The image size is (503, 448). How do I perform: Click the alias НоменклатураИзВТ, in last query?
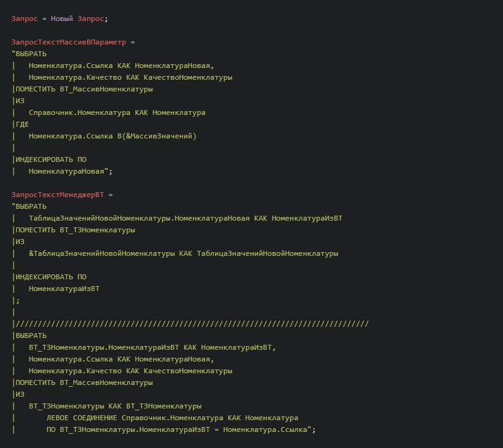[x=239, y=347]
